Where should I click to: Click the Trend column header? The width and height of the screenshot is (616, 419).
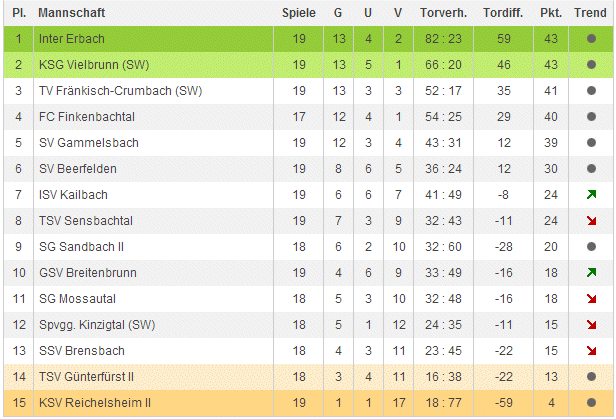click(x=591, y=13)
